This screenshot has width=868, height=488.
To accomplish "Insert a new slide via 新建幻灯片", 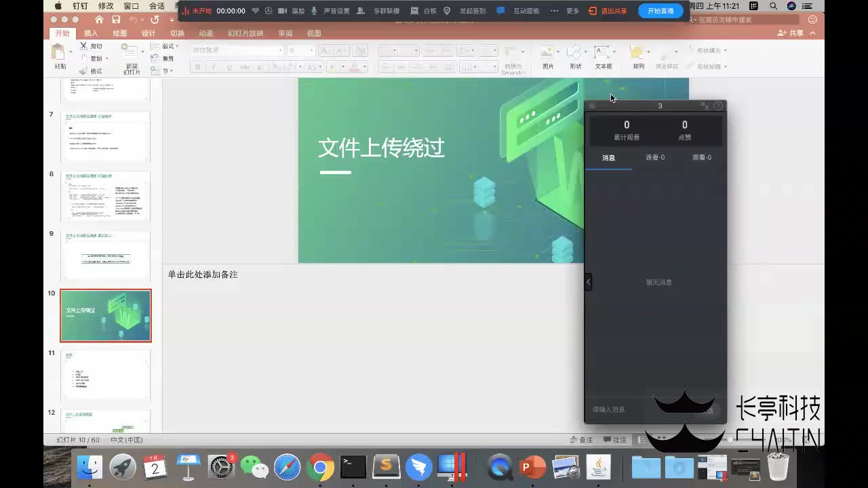I will click(132, 58).
